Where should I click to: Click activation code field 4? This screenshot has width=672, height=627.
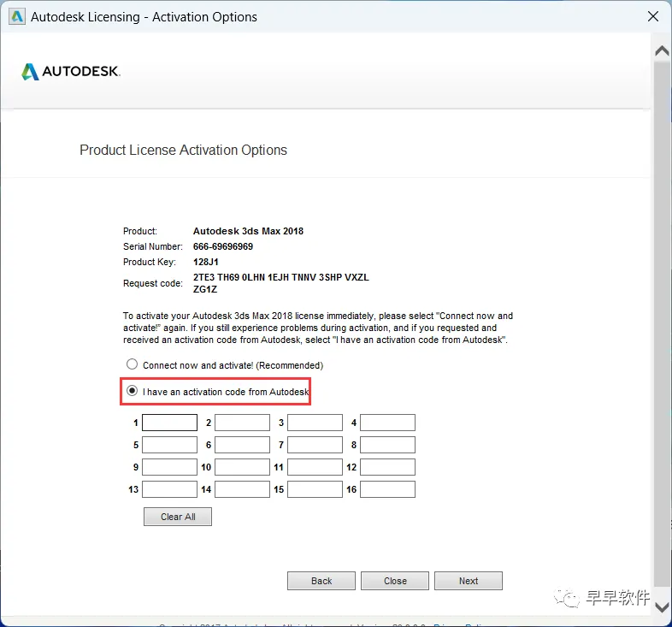387,423
